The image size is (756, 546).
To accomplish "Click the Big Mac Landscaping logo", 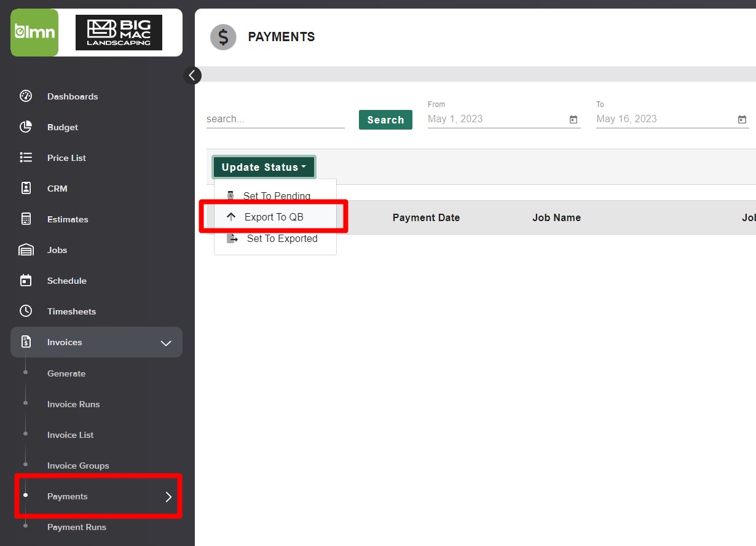I will pos(119,33).
